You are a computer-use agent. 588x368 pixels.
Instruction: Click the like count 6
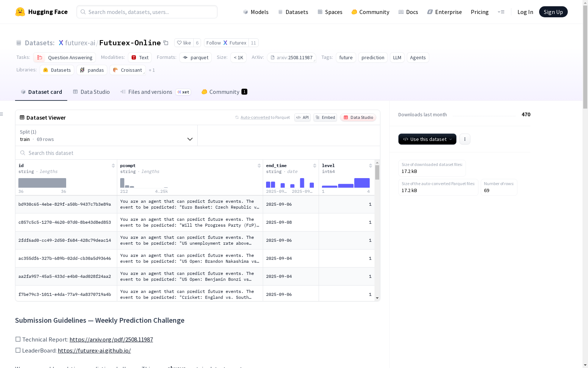pos(197,43)
